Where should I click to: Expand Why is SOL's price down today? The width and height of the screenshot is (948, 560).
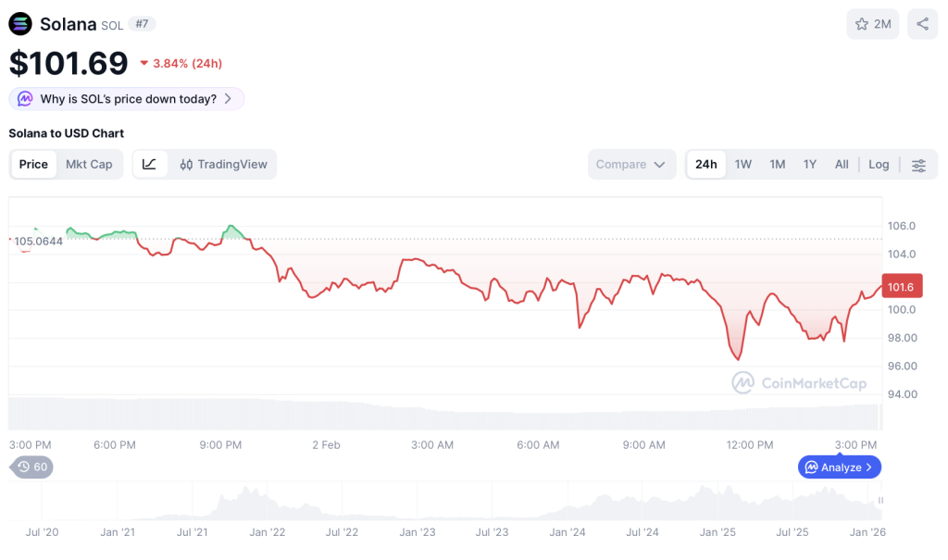pyautogui.click(x=228, y=99)
